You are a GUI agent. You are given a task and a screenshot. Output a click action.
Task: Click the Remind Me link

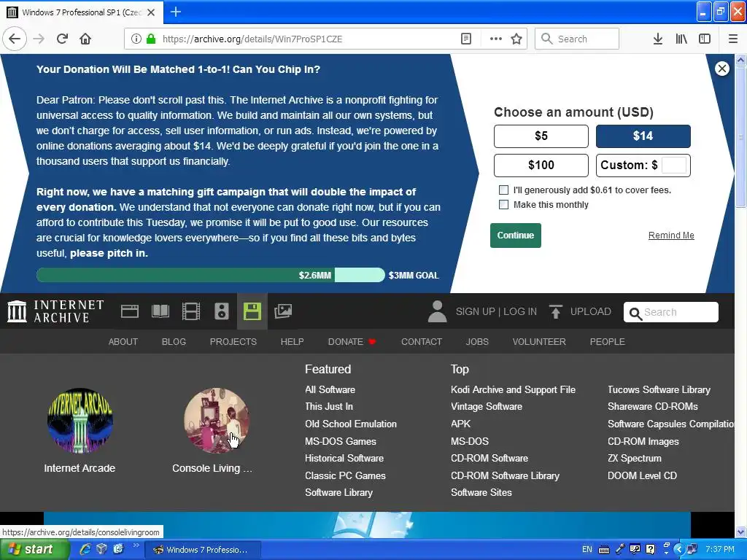click(x=671, y=236)
